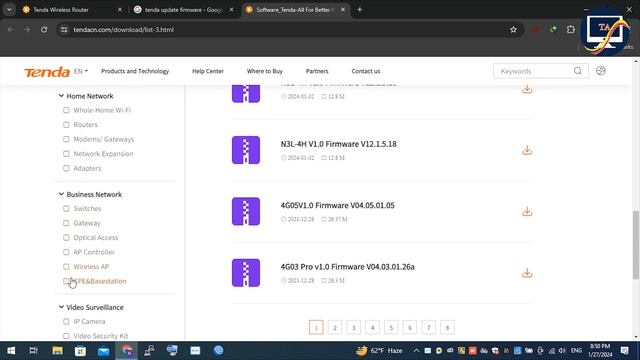Go to page 8 of downloads
640x360 pixels.
447,327
